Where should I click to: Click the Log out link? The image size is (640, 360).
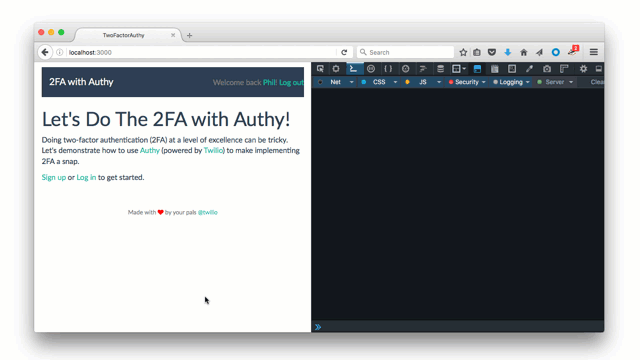click(291, 82)
